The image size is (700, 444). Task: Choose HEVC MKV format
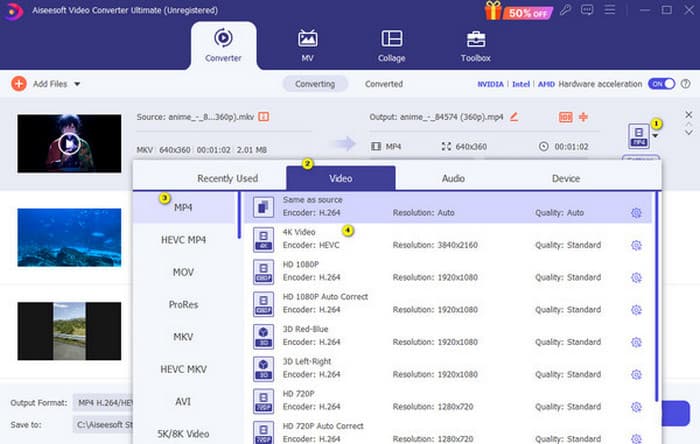click(183, 369)
